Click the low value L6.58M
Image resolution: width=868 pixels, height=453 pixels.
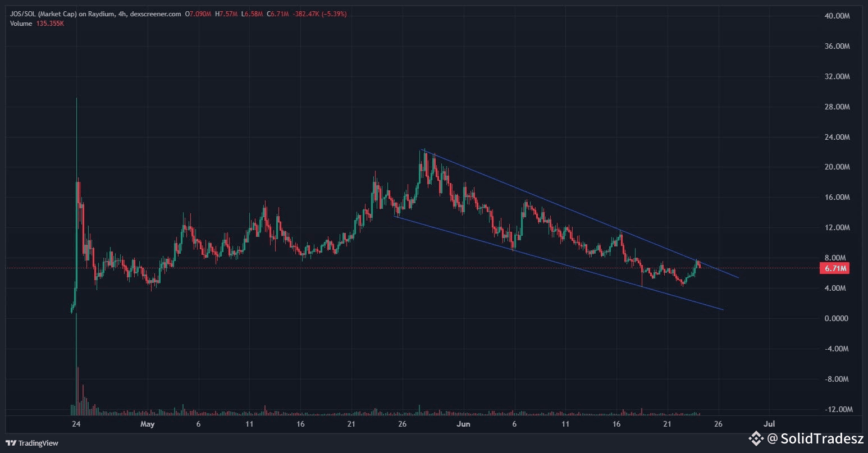pos(252,13)
